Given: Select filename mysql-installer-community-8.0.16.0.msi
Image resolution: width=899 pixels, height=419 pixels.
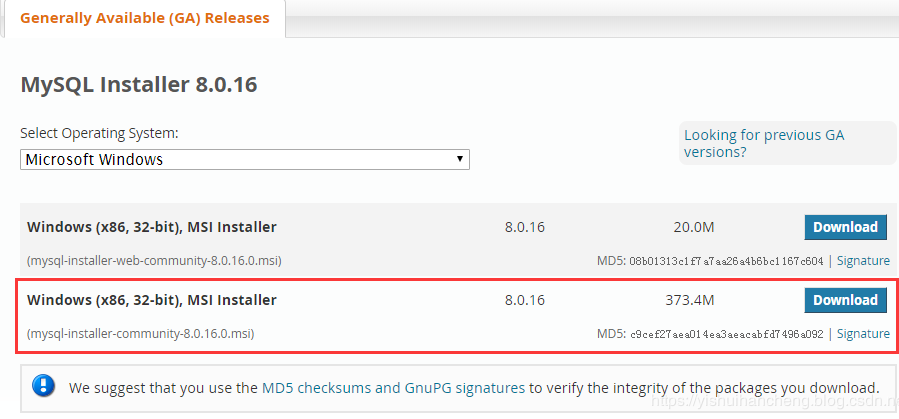Looking at the screenshot, I should click(140, 334).
